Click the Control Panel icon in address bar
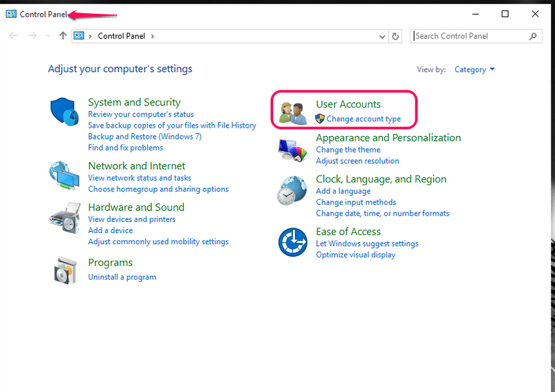The image size is (555, 392). (x=78, y=36)
